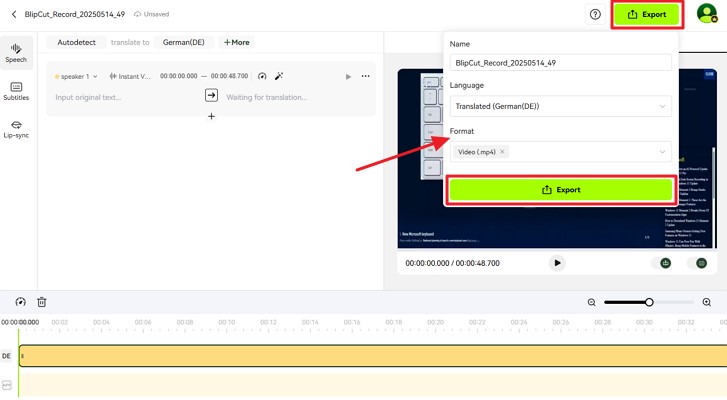Zoom in the timeline

coord(707,302)
